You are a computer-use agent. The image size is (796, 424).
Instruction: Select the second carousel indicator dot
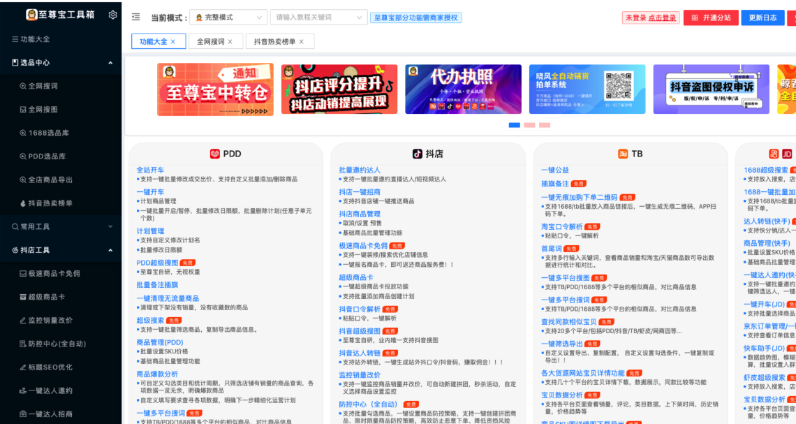[x=529, y=125]
